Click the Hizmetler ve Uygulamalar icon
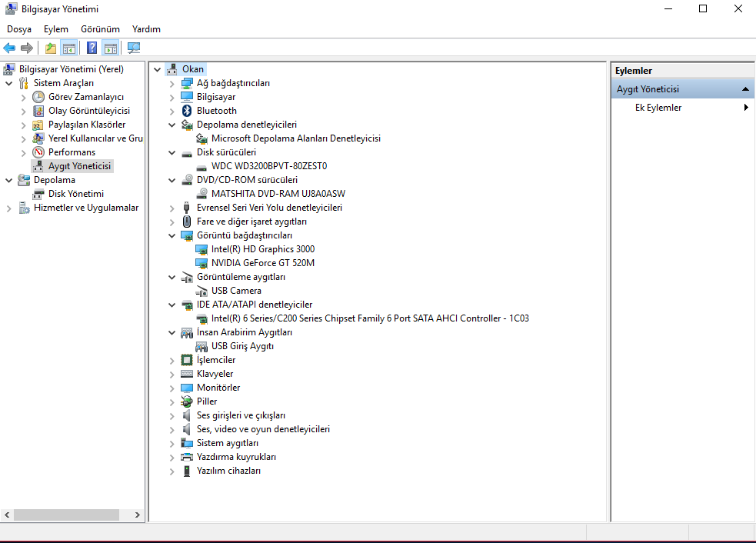Viewport: 756px width, 543px height. click(24, 208)
